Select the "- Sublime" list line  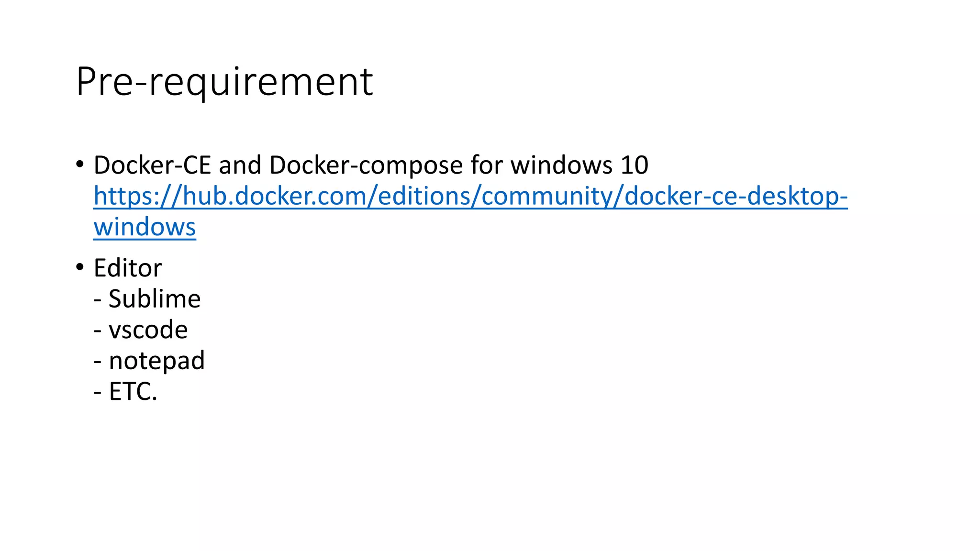tap(147, 299)
